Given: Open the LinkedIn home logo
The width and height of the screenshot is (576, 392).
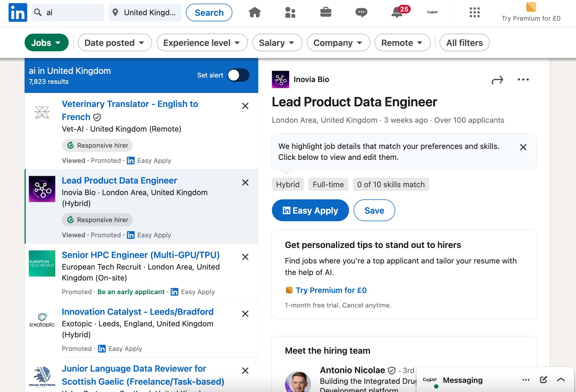Looking at the screenshot, I should click(18, 12).
